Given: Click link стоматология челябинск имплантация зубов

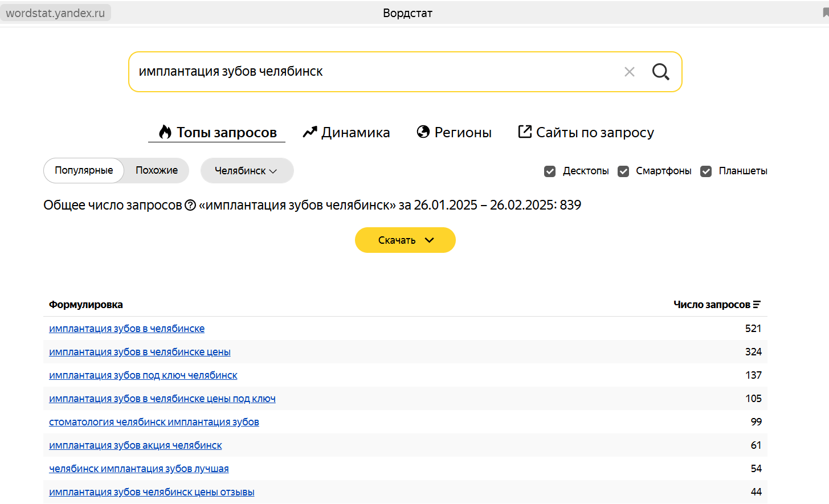Looking at the screenshot, I should coord(154,422).
